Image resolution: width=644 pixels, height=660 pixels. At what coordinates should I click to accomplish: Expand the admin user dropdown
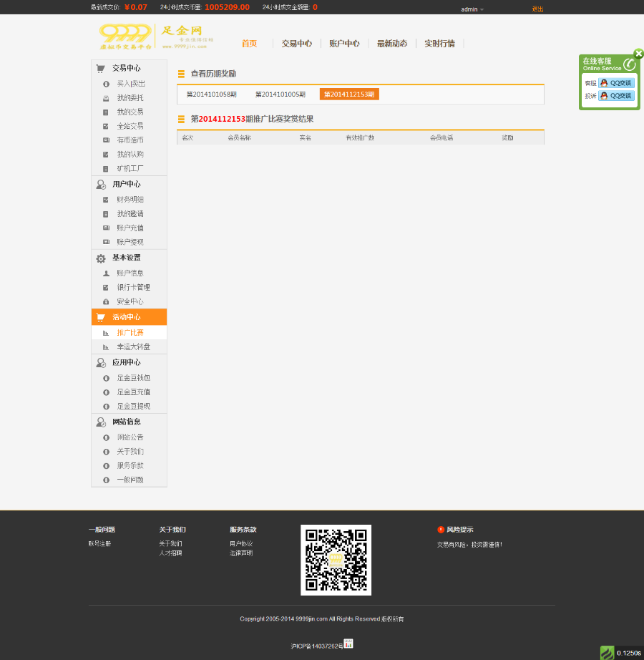[x=472, y=9]
